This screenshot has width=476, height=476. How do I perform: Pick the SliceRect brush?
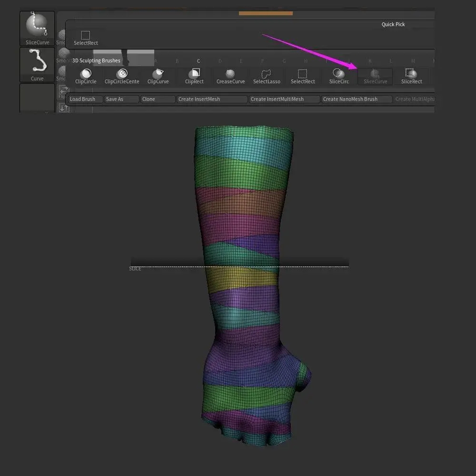click(411, 77)
